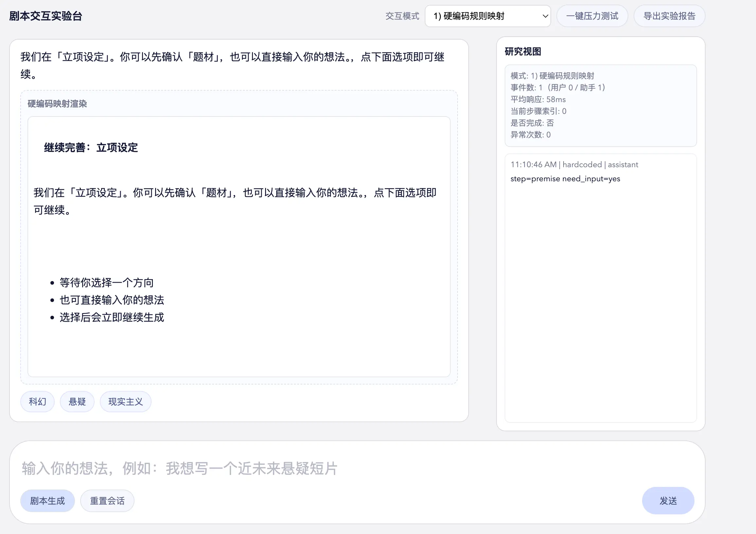Select the 现实主义 genre chip
756x534 pixels.
pos(125,401)
